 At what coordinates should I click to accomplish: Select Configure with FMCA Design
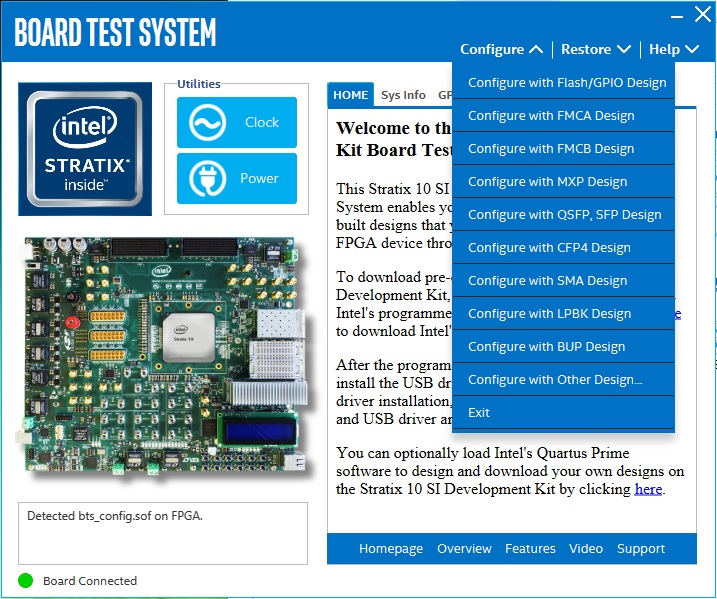point(563,115)
